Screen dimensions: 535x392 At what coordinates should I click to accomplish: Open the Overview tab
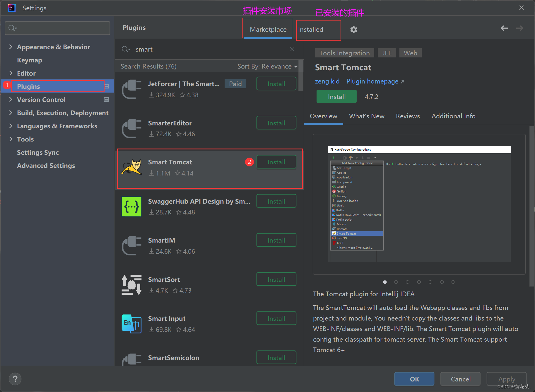[324, 116]
